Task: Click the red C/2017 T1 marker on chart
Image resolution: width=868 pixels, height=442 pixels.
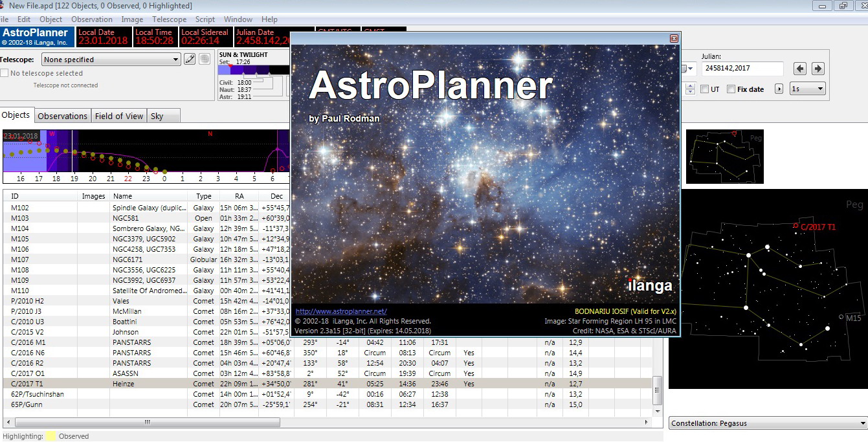Action: pos(796,226)
